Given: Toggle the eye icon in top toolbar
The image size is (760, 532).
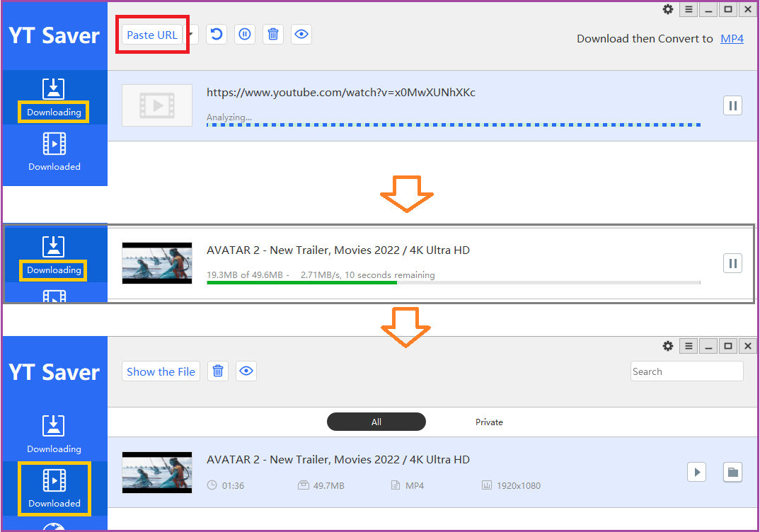Looking at the screenshot, I should [x=301, y=35].
